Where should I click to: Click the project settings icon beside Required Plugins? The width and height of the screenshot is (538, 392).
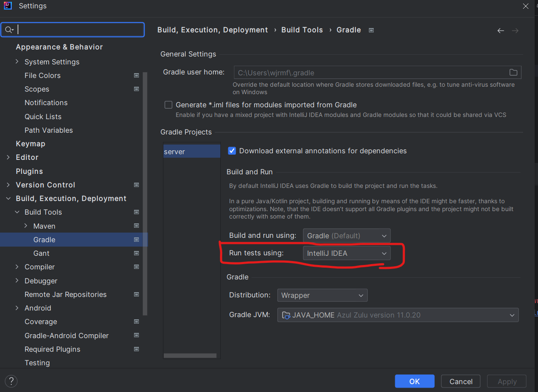coord(136,349)
